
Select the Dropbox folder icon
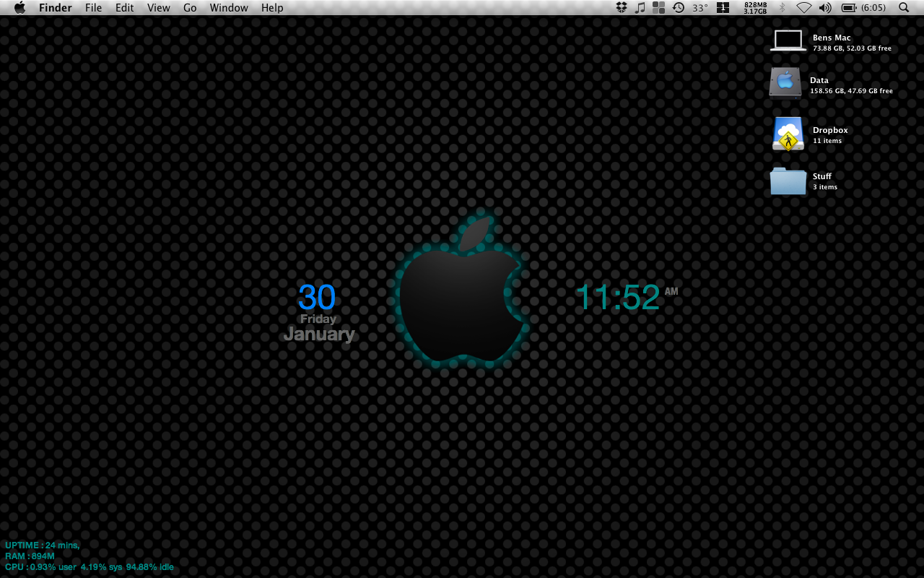tap(788, 134)
